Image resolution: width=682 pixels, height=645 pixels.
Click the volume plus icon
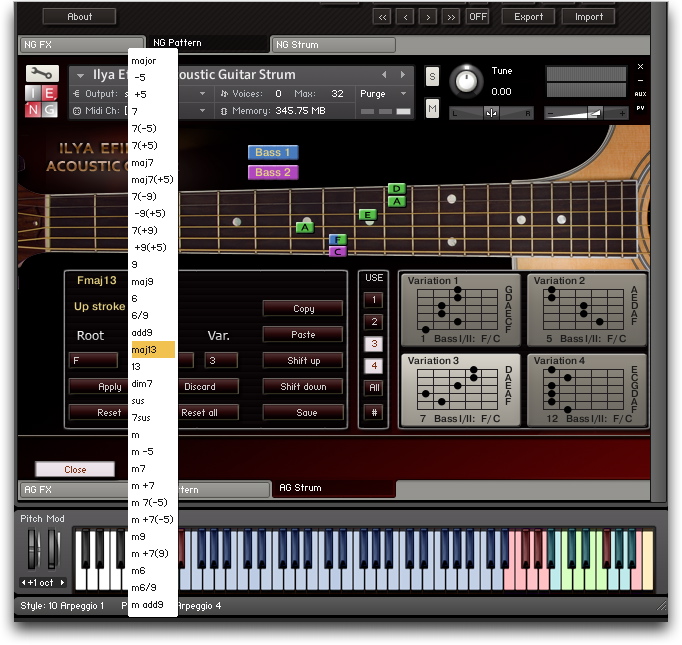[x=622, y=114]
